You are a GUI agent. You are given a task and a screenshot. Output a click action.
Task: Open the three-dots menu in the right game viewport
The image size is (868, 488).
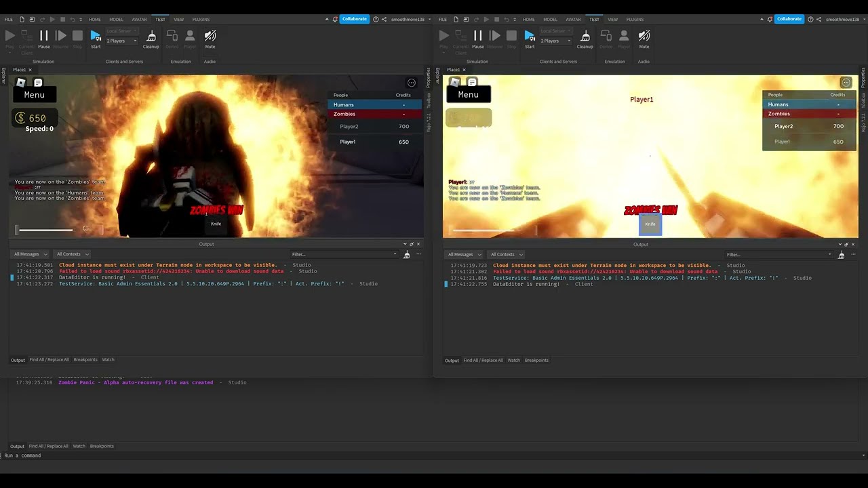[846, 83]
